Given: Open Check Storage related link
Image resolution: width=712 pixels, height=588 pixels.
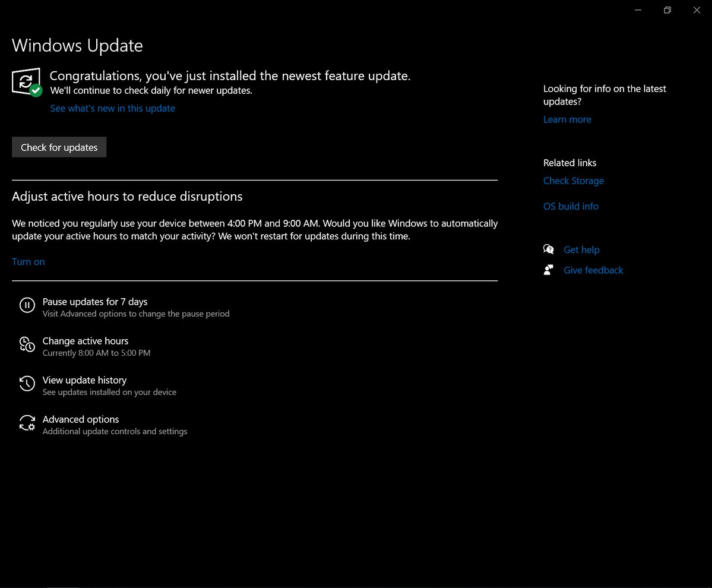Looking at the screenshot, I should pyautogui.click(x=574, y=181).
